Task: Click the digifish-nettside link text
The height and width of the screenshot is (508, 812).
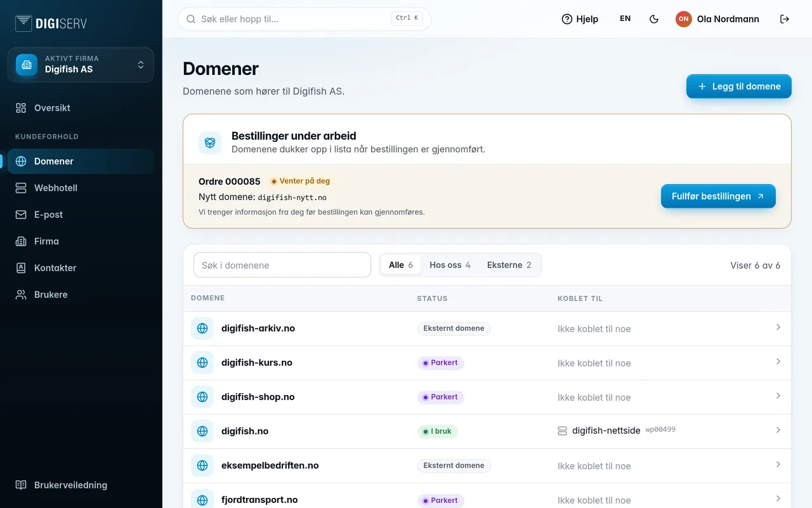Action: pyautogui.click(x=606, y=431)
